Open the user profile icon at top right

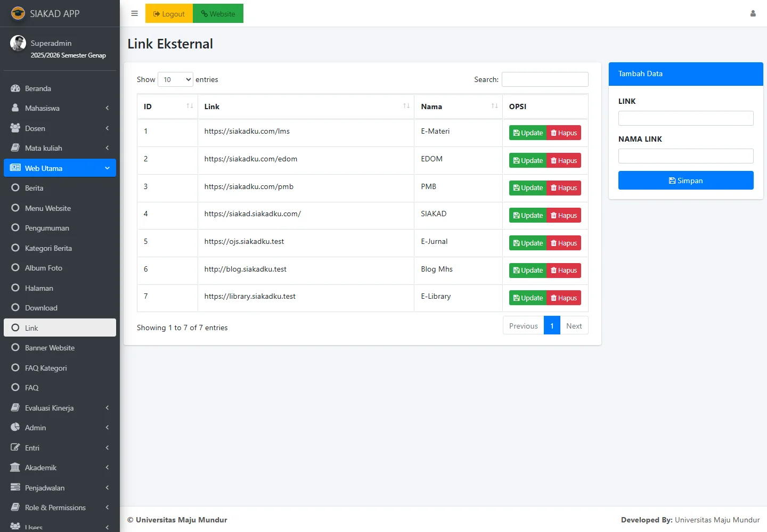753,14
